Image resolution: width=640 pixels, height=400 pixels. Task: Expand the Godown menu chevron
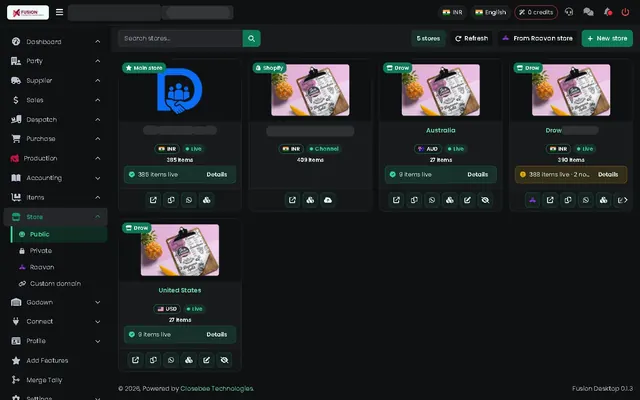98,302
